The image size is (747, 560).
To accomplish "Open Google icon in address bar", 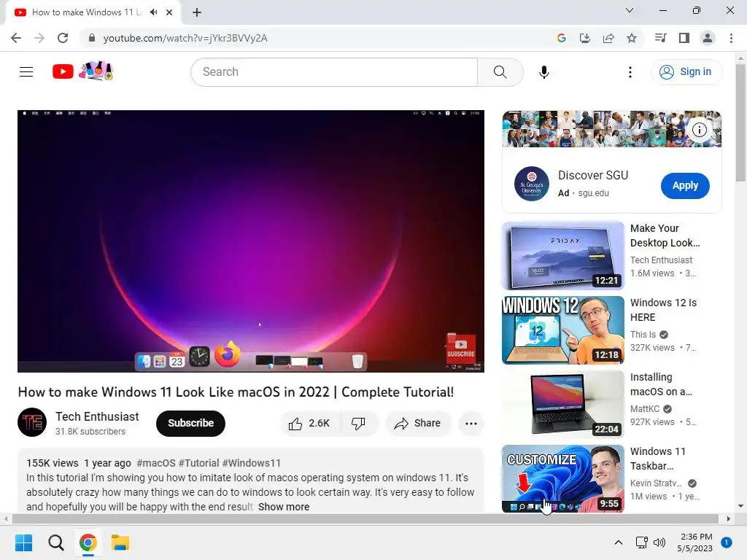I will tap(561, 38).
